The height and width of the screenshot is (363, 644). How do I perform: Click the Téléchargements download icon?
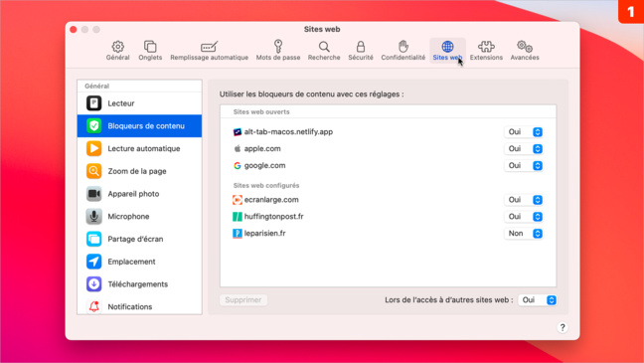(x=93, y=284)
